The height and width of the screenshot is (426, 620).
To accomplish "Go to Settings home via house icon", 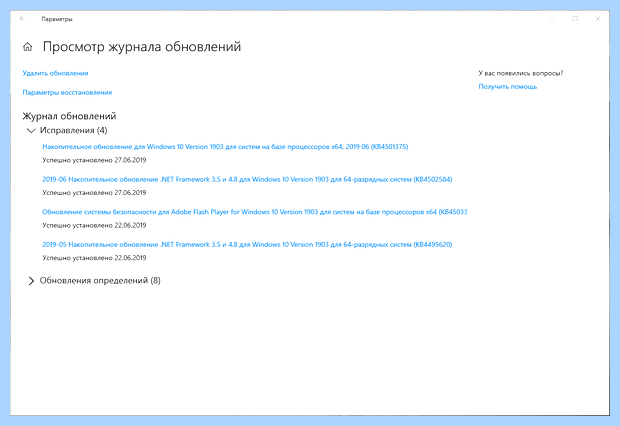I will tap(27, 47).
